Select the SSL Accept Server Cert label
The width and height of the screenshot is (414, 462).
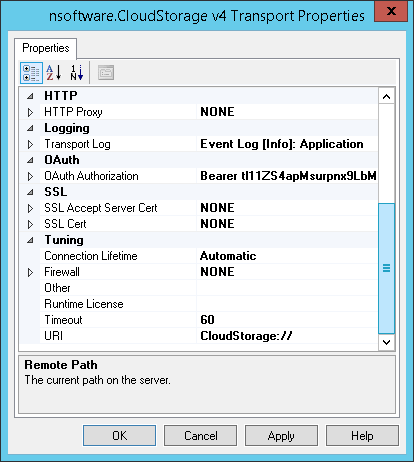(101, 208)
